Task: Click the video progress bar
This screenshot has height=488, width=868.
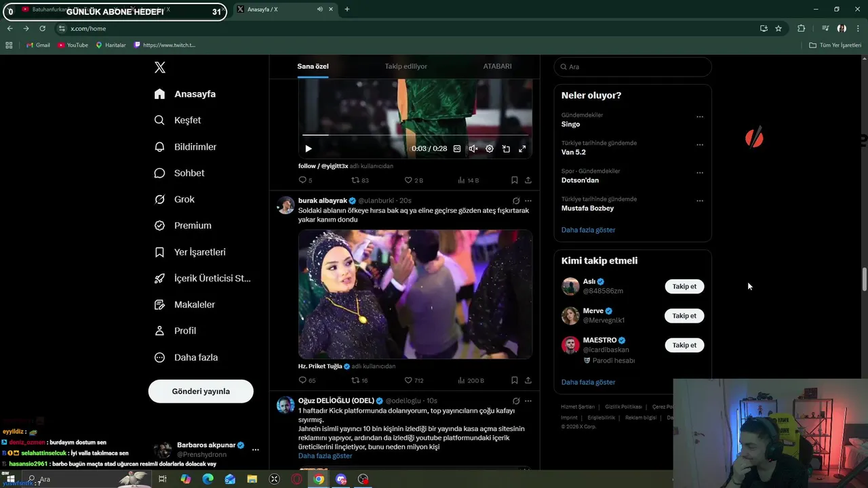Action: click(415, 135)
